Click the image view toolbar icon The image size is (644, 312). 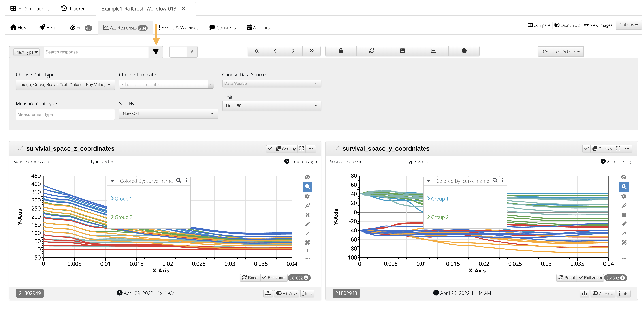[402, 51]
